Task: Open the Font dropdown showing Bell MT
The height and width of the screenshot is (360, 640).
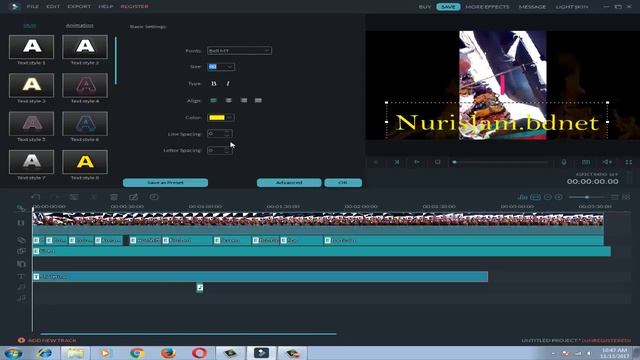Action: pos(239,51)
